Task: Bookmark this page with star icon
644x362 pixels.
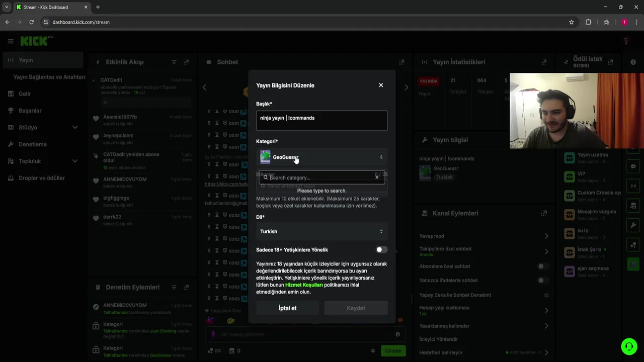Action: pos(572,22)
